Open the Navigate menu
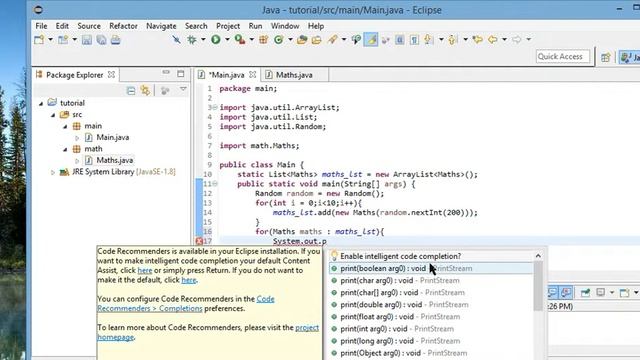Image resolution: width=640 pixels, height=360 pixels. click(x=161, y=26)
